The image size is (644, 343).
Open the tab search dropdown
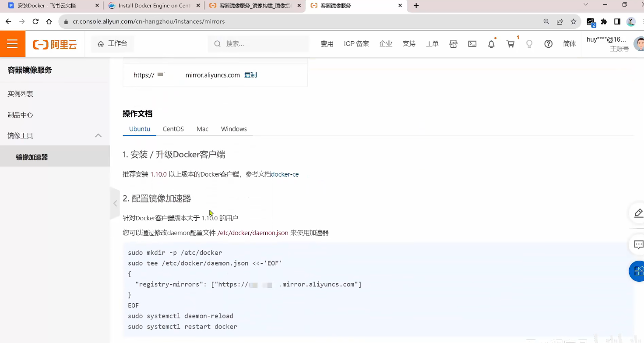point(586,5)
